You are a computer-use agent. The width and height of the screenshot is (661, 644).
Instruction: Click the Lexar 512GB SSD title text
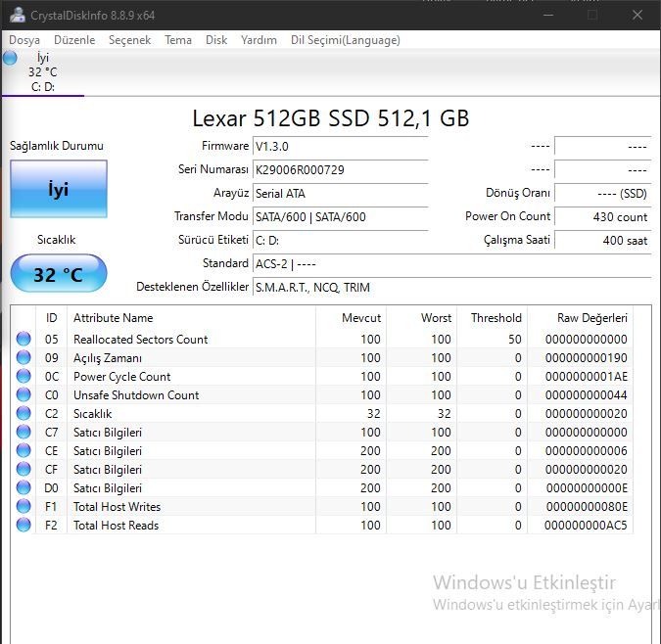(331, 118)
